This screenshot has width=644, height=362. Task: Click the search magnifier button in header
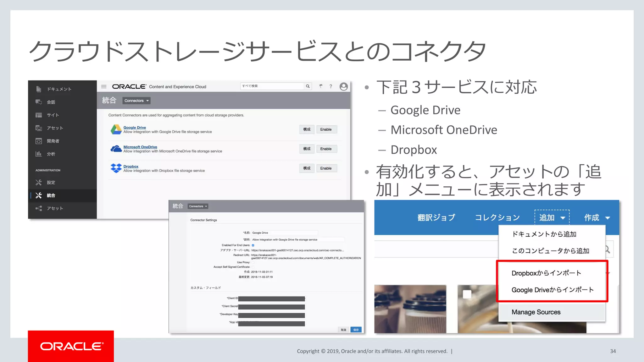click(308, 86)
